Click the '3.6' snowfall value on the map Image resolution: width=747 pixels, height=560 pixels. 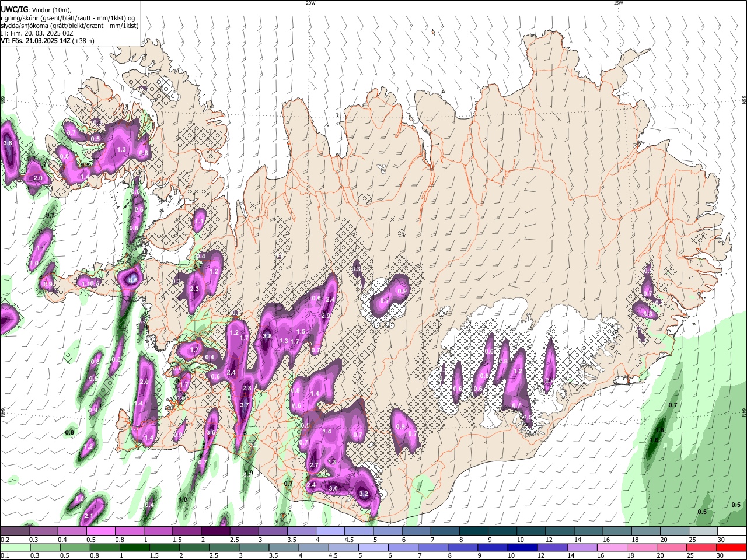(x=211, y=432)
